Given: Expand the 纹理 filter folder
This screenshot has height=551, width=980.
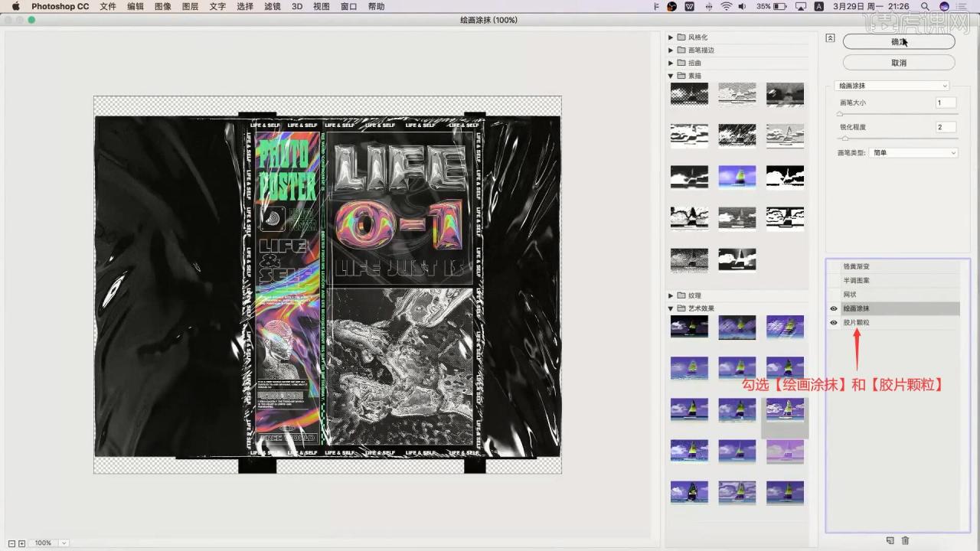Looking at the screenshot, I should (671, 295).
